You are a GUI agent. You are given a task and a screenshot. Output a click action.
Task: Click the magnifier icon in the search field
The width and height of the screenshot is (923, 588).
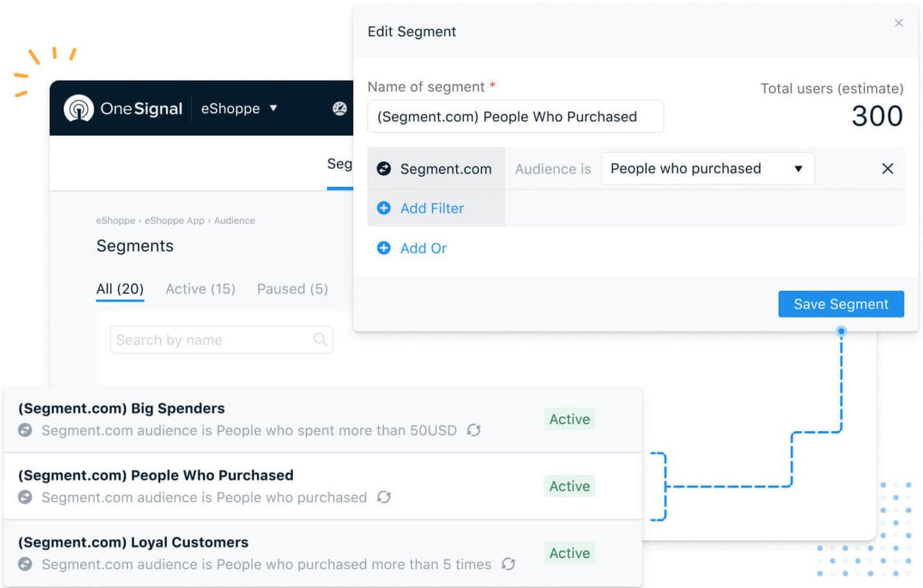click(x=319, y=340)
